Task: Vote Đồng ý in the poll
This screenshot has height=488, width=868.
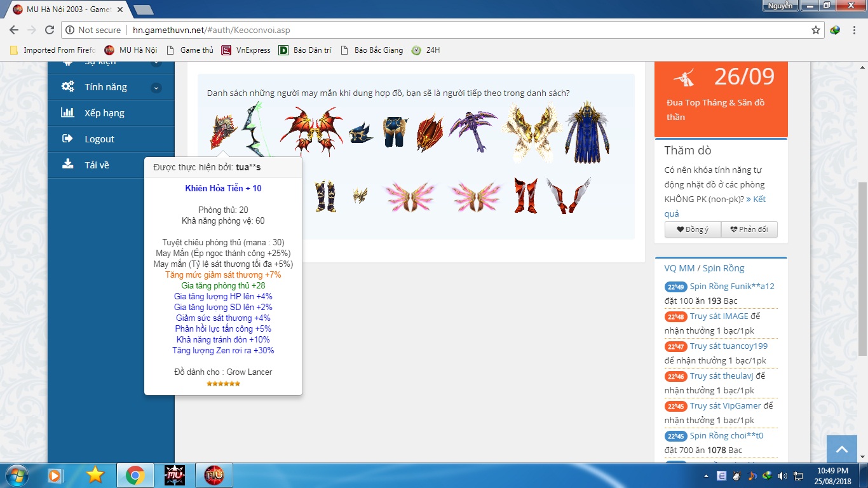Action: pos(693,229)
